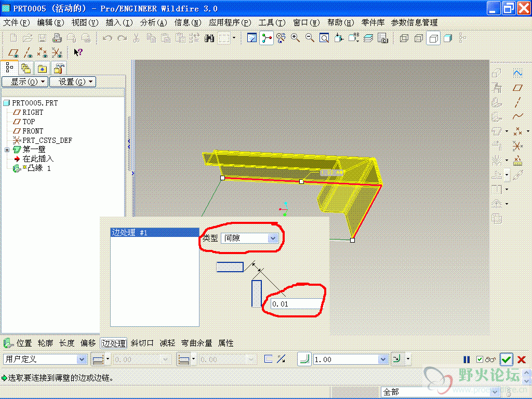Screen dimensions: 532x399
Task: Open the Reorient view tool
Action: (x=339, y=38)
